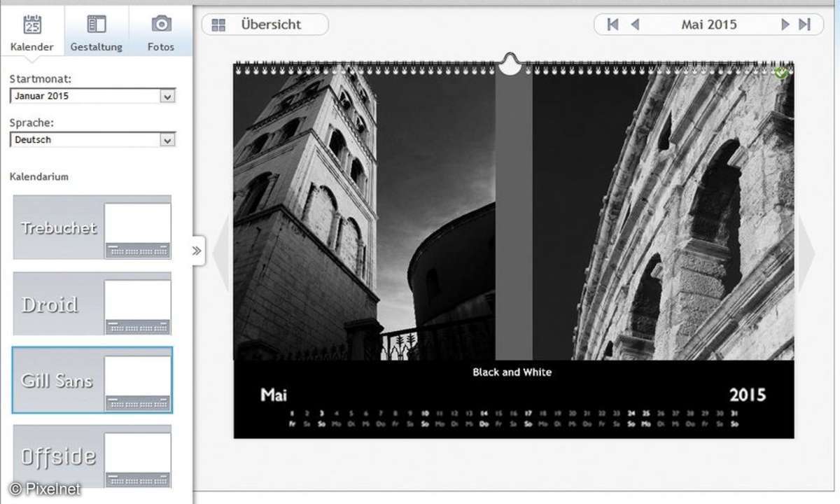Open the Sprache dropdown
Viewport: 840px width, 504px height.
[x=92, y=140]
